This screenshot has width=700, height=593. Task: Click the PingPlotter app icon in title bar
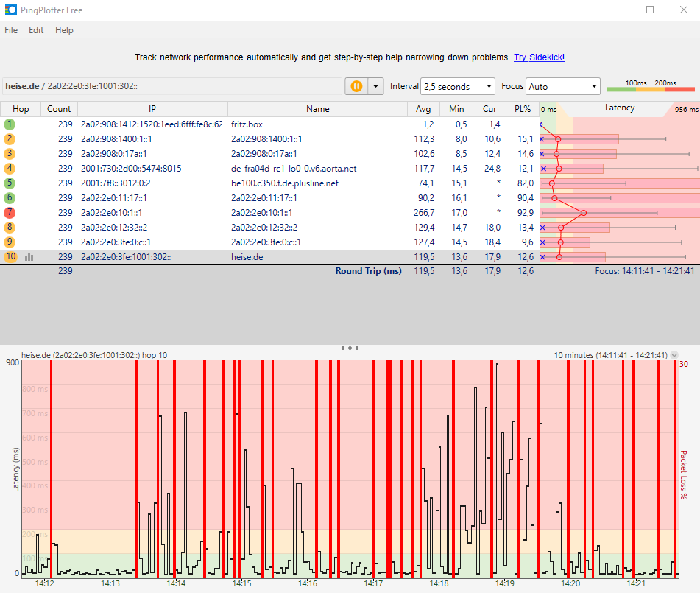(x=10, y=10)
